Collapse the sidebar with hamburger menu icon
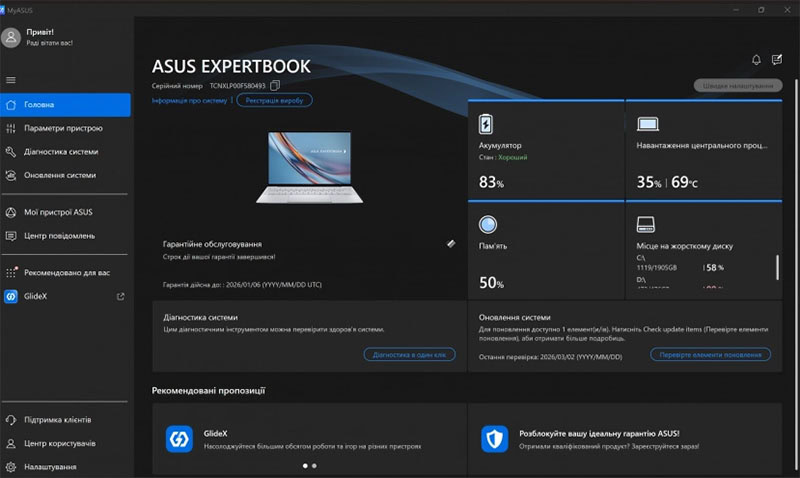The image size is (800, 478). [11, 80]
